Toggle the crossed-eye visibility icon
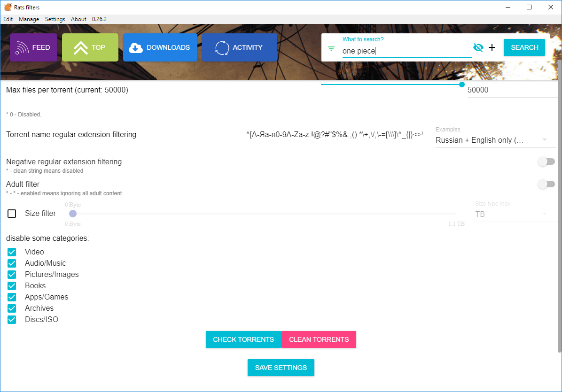This screenshot has width=562, height=392. (x=478, y=47)
